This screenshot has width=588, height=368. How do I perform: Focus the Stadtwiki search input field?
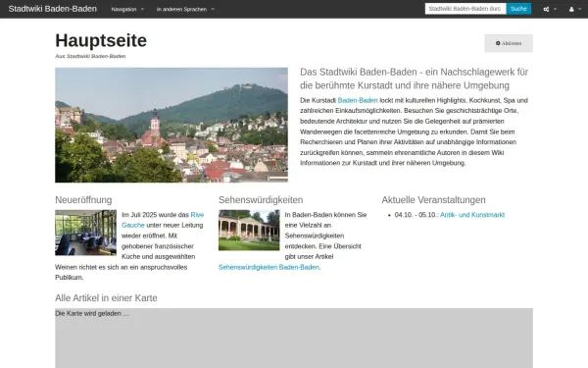coord(465,9)
